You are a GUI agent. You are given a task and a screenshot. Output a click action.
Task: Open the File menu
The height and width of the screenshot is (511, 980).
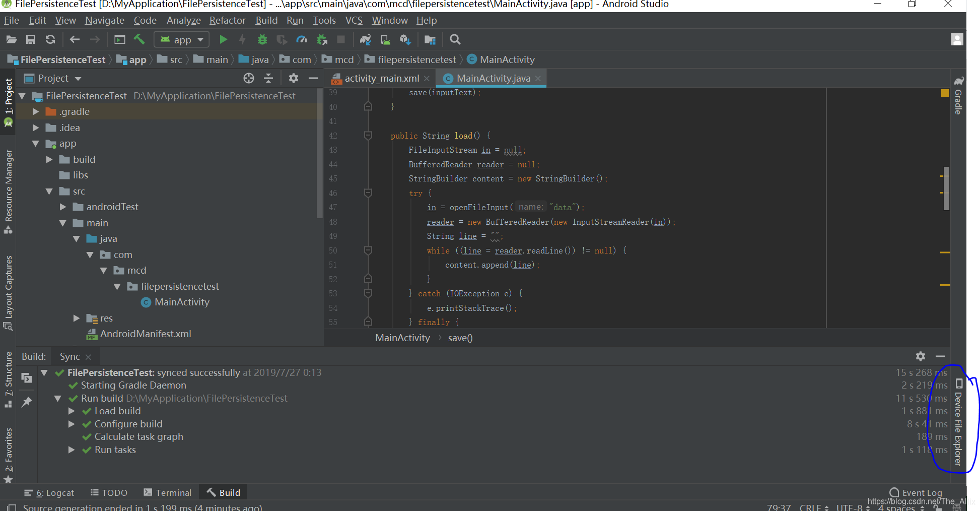pos(11,20)
